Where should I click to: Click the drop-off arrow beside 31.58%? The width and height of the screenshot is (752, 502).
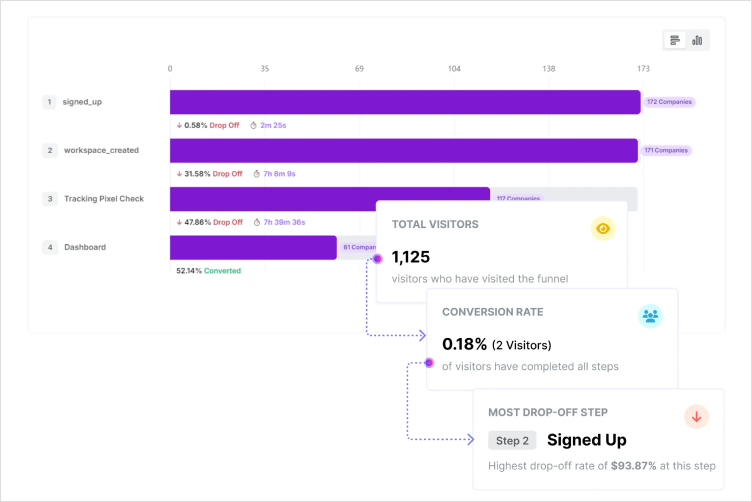[x=179, y=174]
